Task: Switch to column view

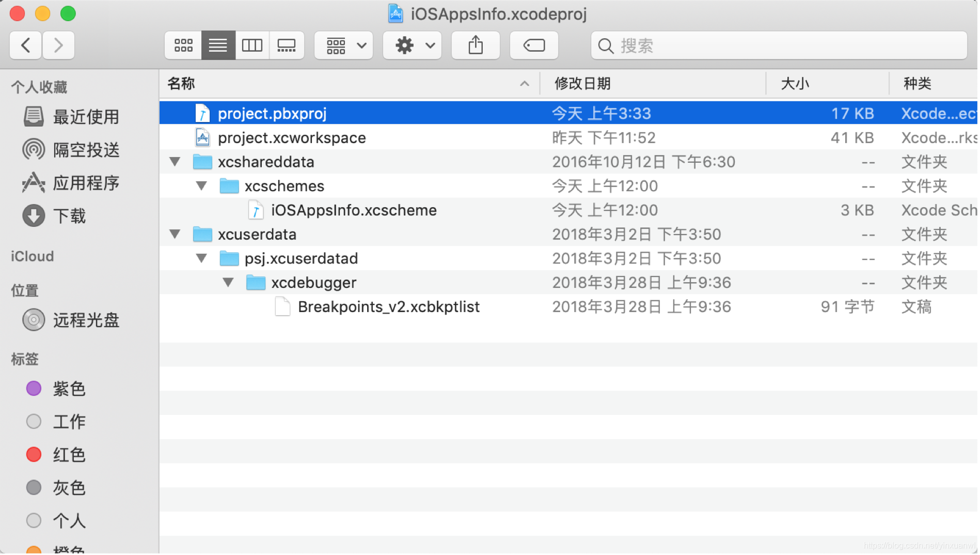Action: click(x=252, y=45)
